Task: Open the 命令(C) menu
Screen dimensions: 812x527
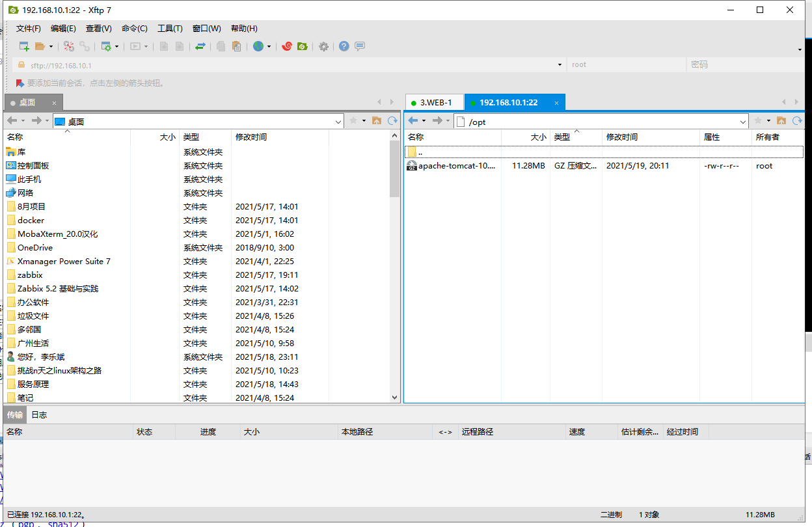Action: 135,29
